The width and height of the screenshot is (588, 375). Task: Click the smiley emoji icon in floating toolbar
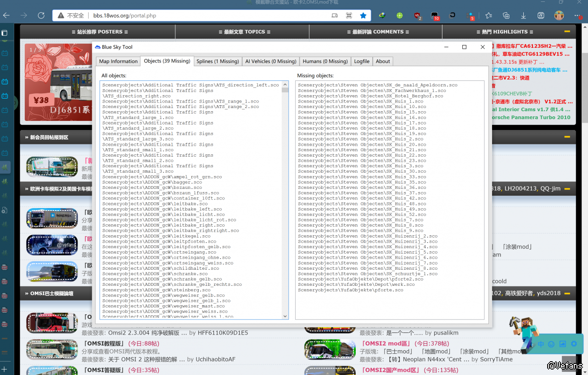(551, 344)
